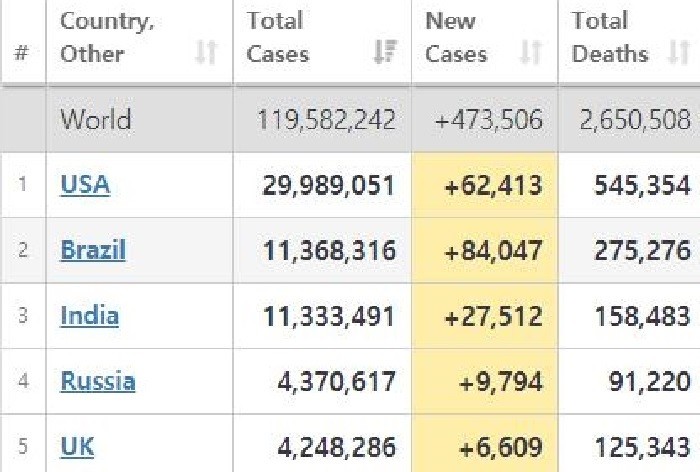The height and width of the screenshot is (472, 700).
Task: Sort by New Cases column header
Action: tap(457, 38)
